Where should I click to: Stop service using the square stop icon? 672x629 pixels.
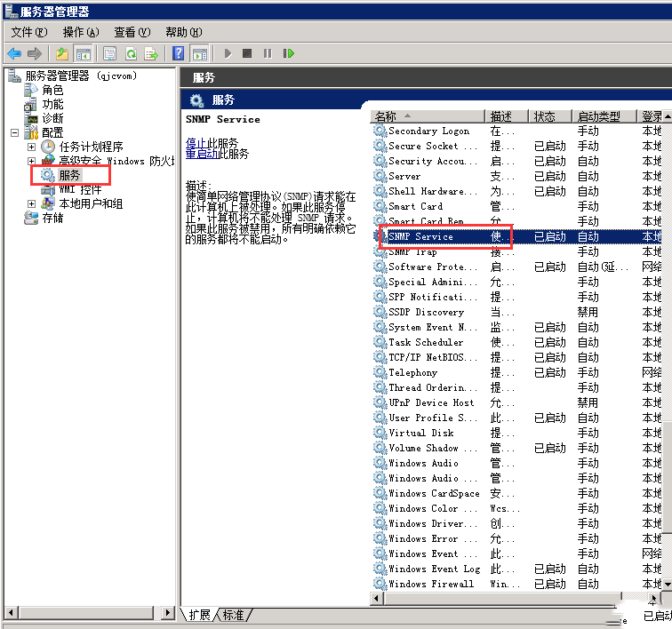point(247,53)
